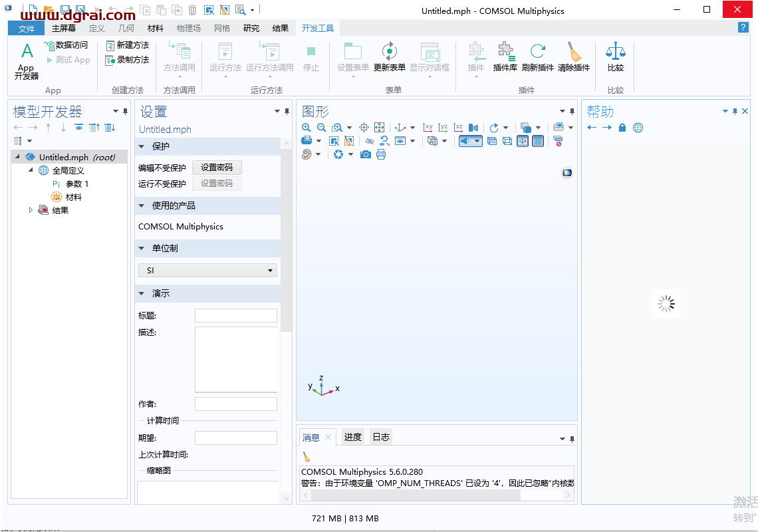
Task: Collapse the 单位制 section
Action: (142, 248)
